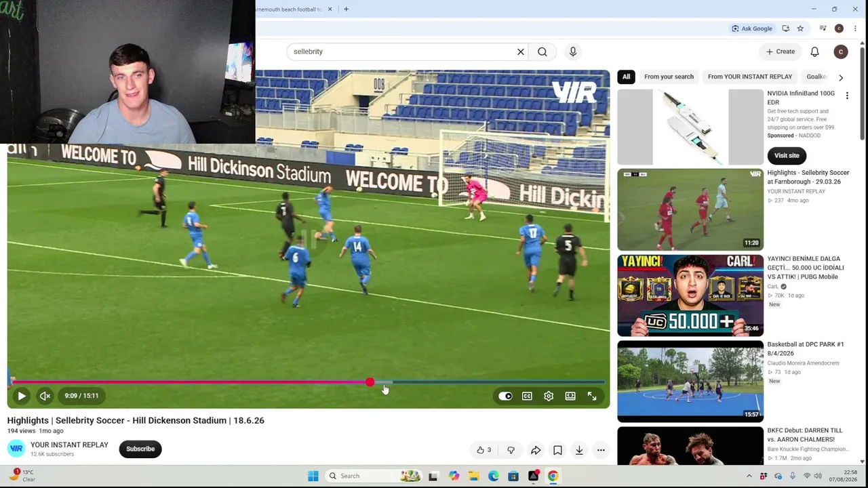868x488 pixels.
Task: Subscribe to YOUR INSTANT REPLAY
Action: click(x=140, y=449)
